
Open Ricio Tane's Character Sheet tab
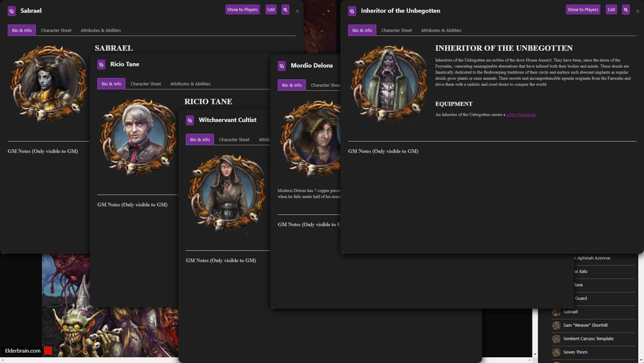click(146, 84)
